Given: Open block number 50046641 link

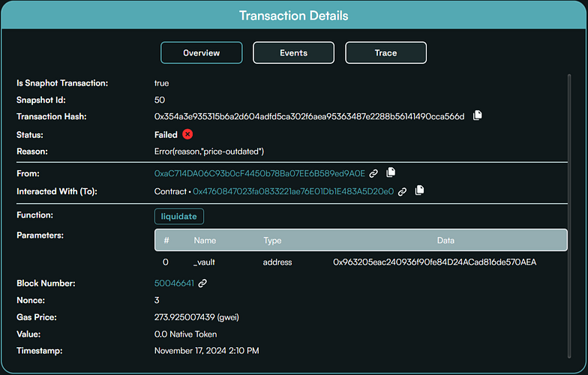Looking at the screenshot, I should pyautogui.click(x=174, y=283).
